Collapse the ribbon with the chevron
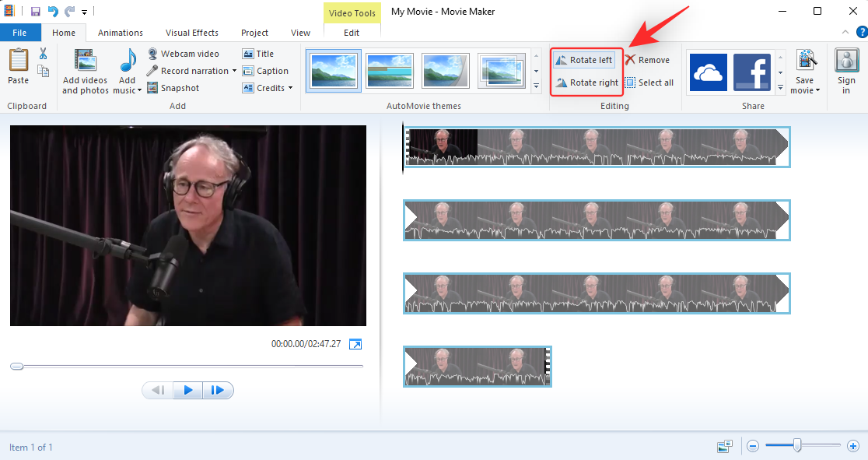868x460 pixels. click(845, 32)
